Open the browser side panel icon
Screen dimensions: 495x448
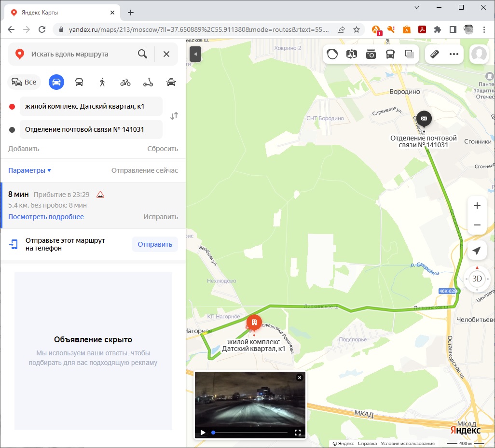click(453, 30)
